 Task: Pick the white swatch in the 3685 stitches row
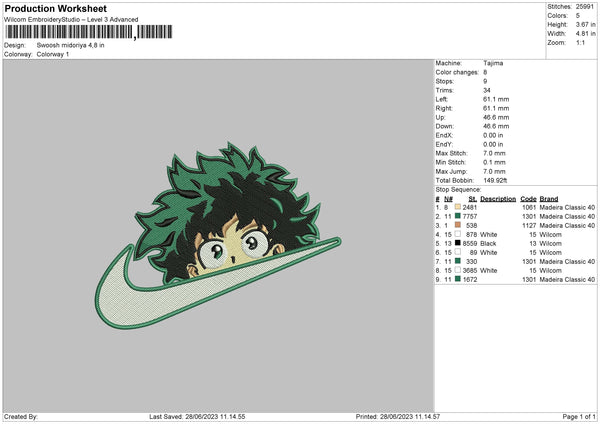pos(458,270)
